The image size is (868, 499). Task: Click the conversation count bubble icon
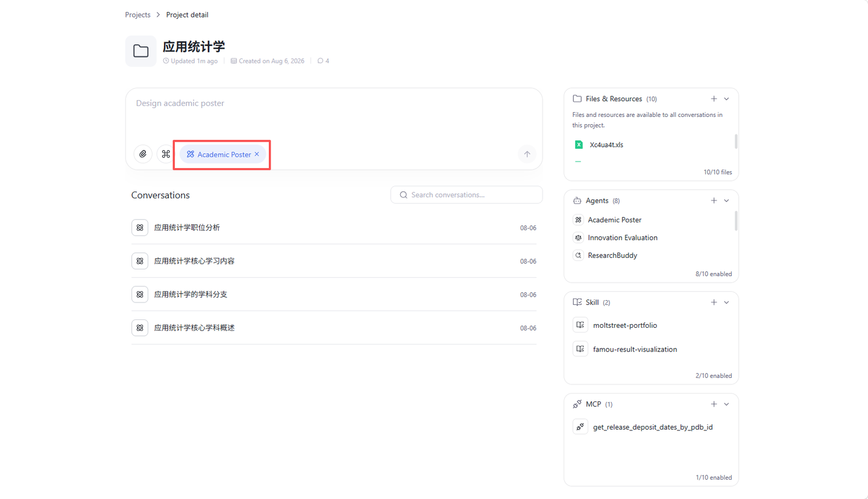pyautogui.click(x=320, y=61)
